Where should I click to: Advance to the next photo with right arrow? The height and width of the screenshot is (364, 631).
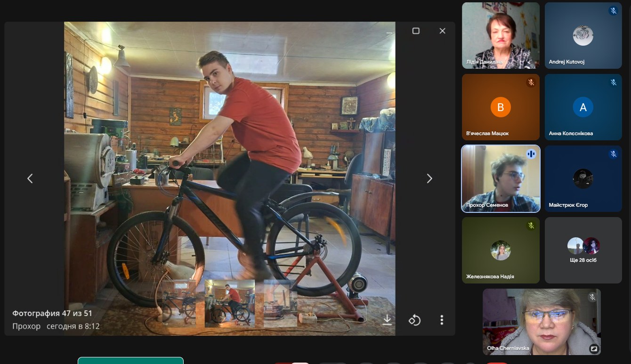click(429, 178)
